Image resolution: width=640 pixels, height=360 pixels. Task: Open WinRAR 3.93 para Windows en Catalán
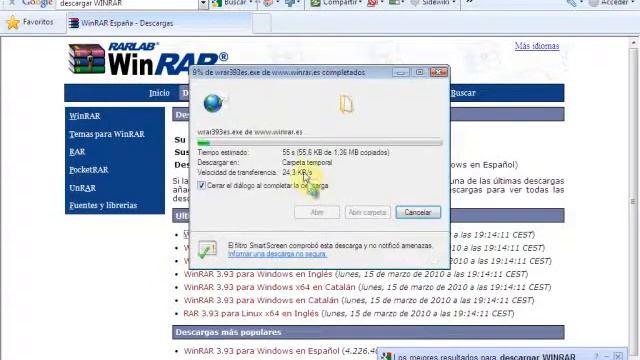coord(261,300)
